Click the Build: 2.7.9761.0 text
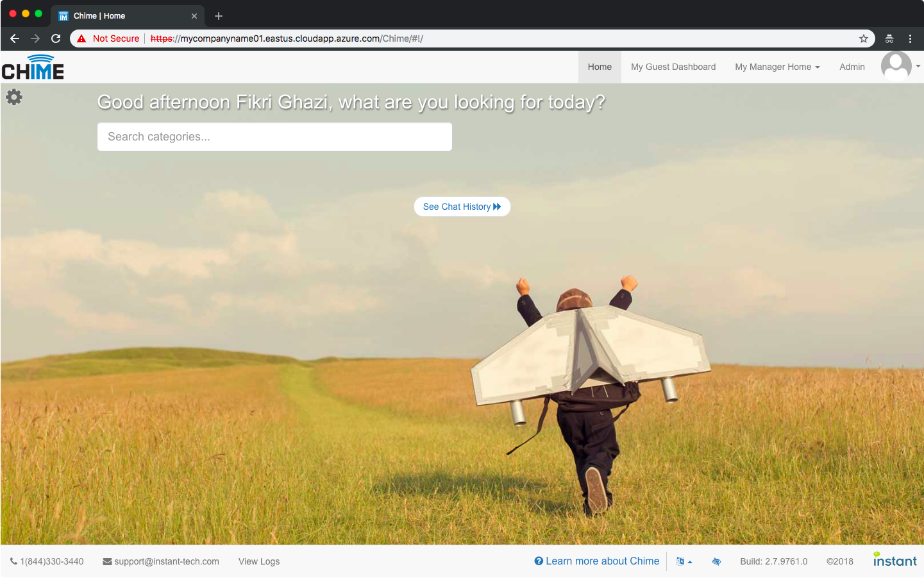This screenshot has height=578, width=924. (x=774, y=561)
